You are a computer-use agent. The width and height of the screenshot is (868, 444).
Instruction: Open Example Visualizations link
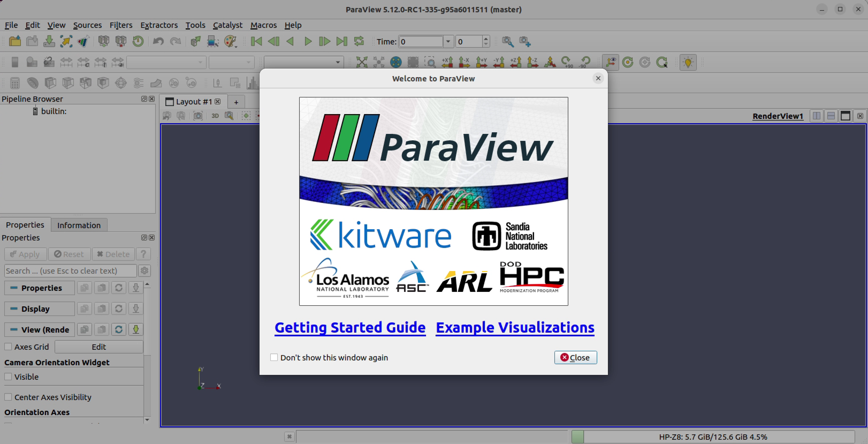point(515,327)
